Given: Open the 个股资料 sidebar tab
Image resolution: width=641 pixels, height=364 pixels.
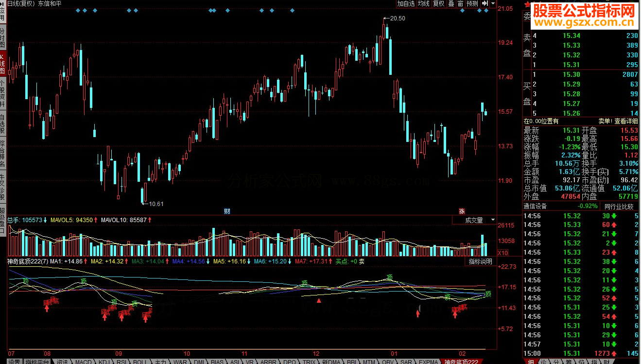Looking at the screenshot, I should [x=2, y=94].
